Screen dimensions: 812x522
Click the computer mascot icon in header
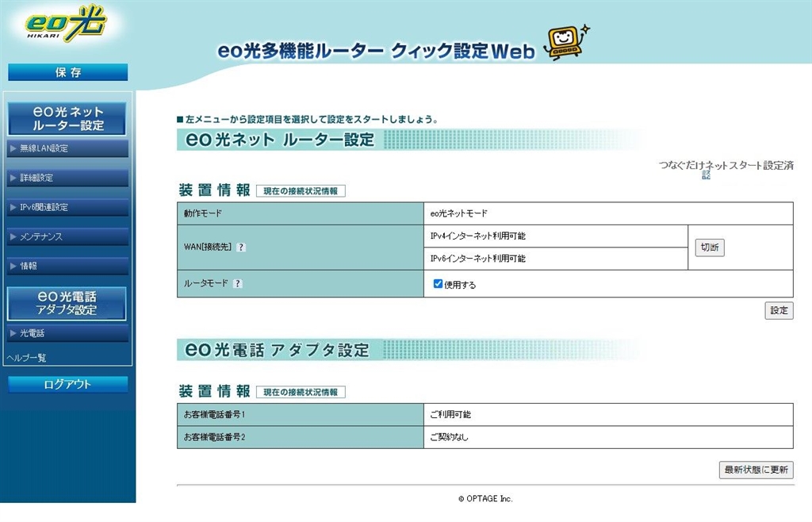tap(566, 43)
